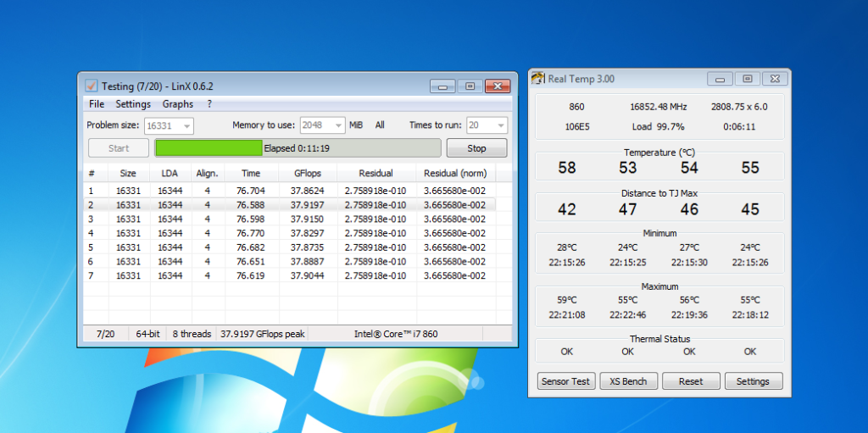The height and width of the screenshot is (433, 868).
Task: Expand the Memory to use dropdown
Action: pyautogui.click(x=337, y=125)
